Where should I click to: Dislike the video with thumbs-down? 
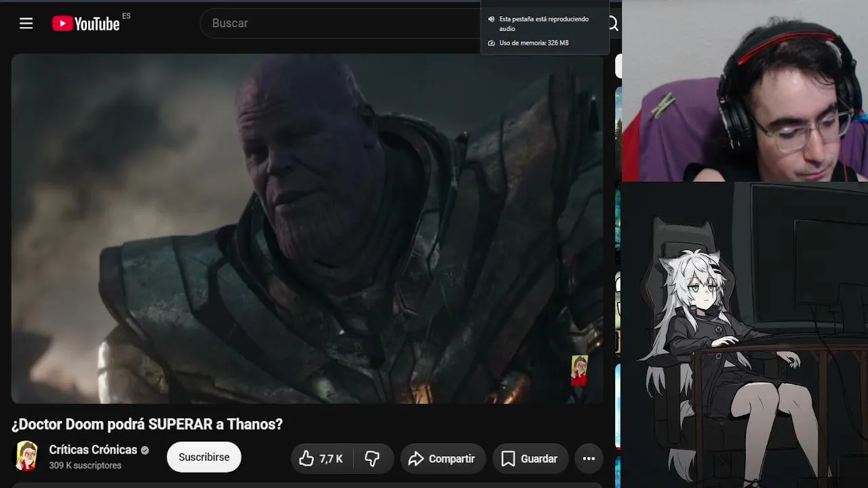372,459
